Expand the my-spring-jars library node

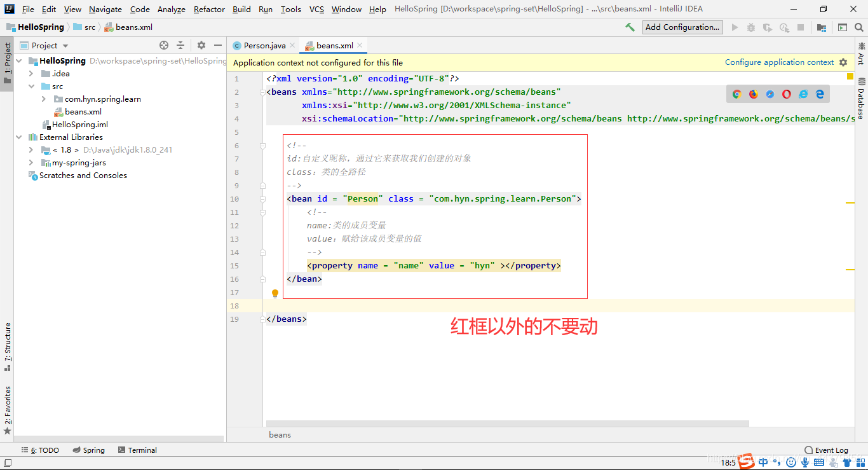pos(31,163)
